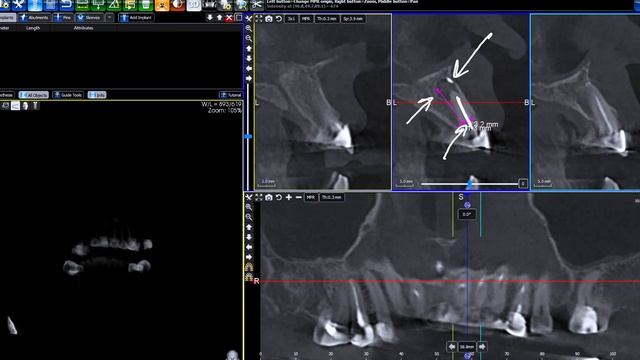Screen dimensions: 640x360
Task: Click the red X delete icon above the implant list
Action: coord(229,18)
